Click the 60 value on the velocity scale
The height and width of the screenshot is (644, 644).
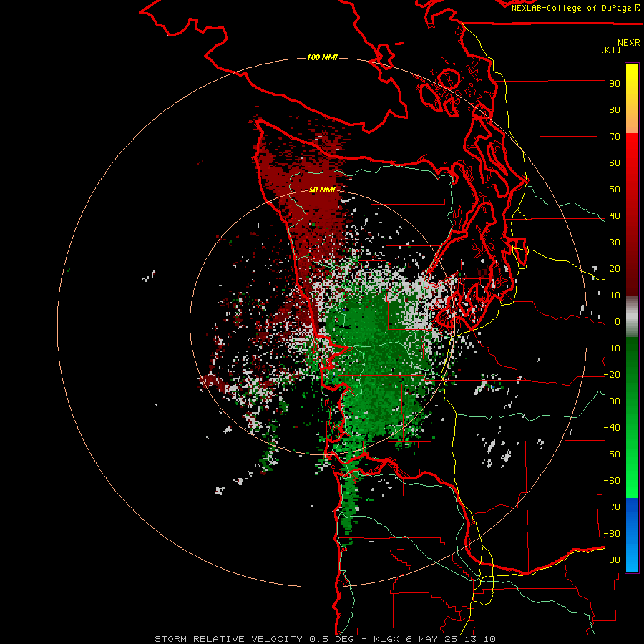pyautogui.click(x=615, y=163)
